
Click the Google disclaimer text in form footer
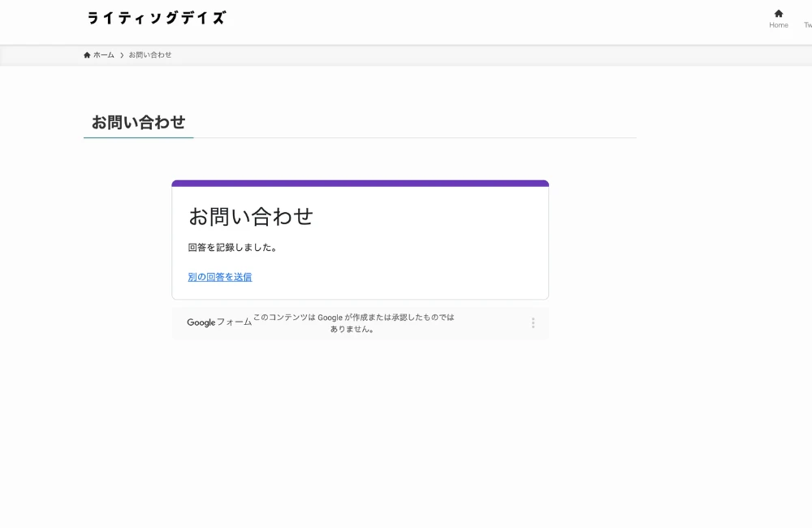(x=353, y=323)
